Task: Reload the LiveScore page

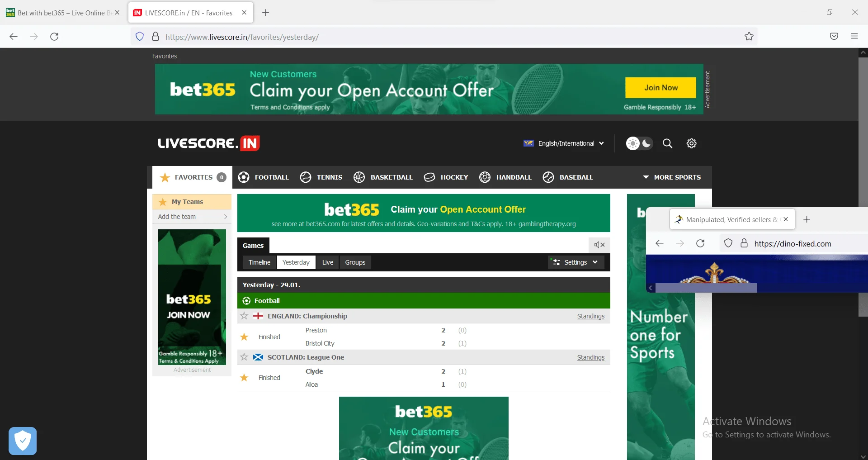Action: (54, 37)
